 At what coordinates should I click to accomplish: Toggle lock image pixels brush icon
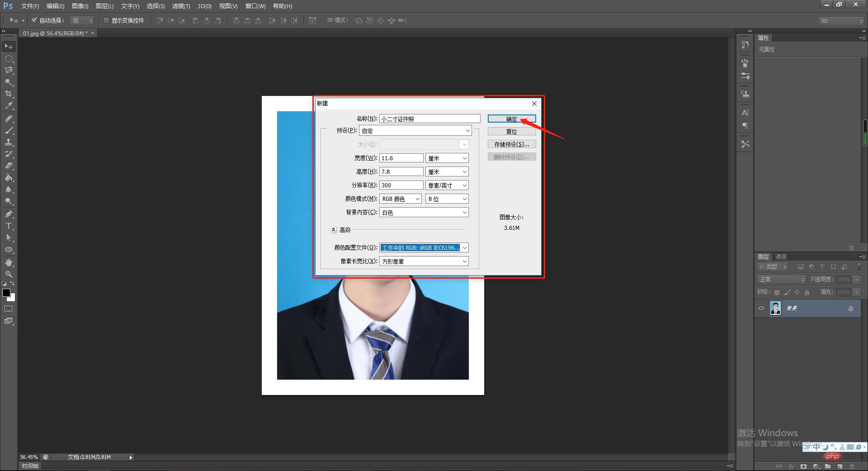(x=787, y=292)
